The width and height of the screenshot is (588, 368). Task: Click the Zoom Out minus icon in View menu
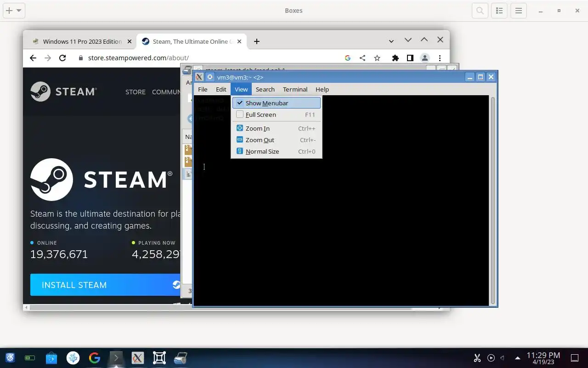239,140
